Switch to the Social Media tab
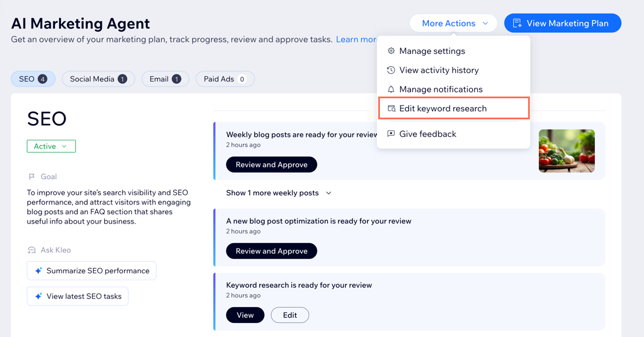The width and height of the screenshot is (644, 337). (98, 79)
